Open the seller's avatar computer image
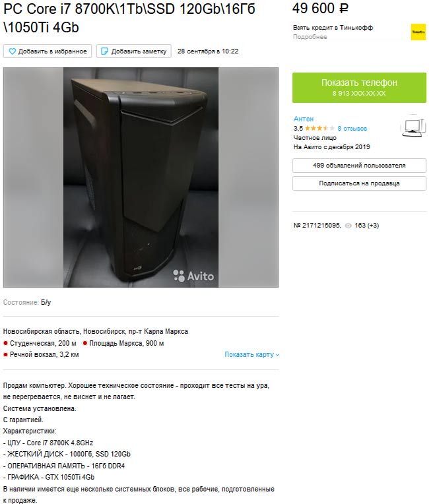Screen dimensions: 429x504 click(x=414, y=126)
